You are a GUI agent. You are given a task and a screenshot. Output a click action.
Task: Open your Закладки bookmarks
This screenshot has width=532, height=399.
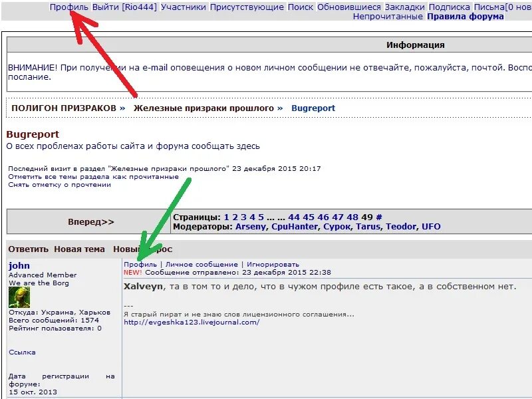(404, 7)
